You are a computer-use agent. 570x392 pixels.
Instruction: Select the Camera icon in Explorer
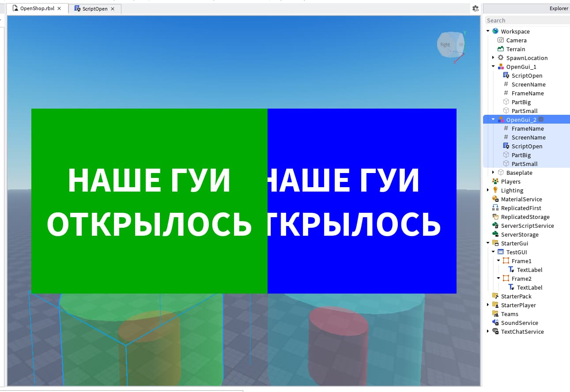click(501, 40)
